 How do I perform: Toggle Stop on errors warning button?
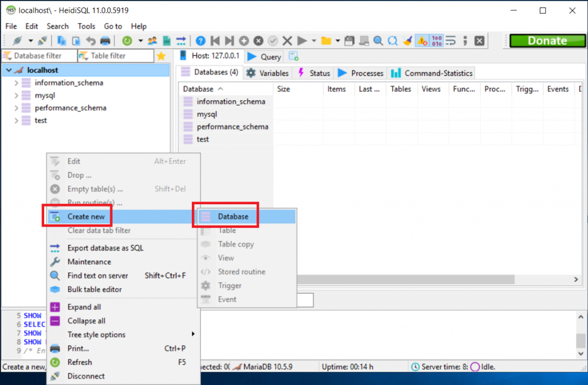pos(422,41)
